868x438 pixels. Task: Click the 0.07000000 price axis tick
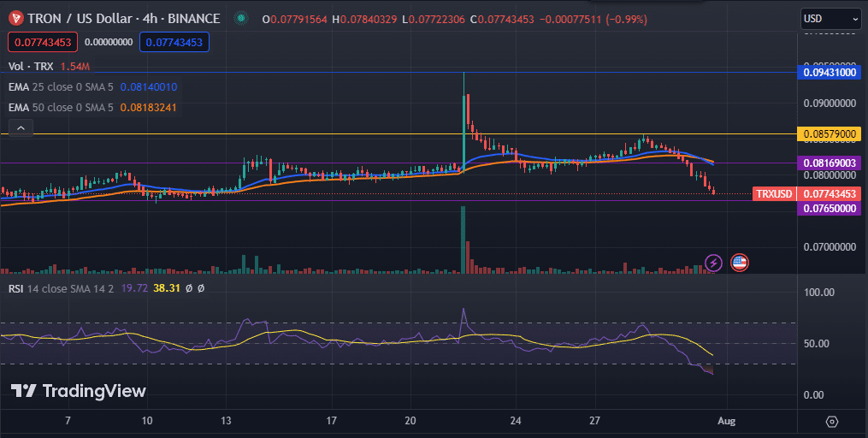tap(830, 246)
